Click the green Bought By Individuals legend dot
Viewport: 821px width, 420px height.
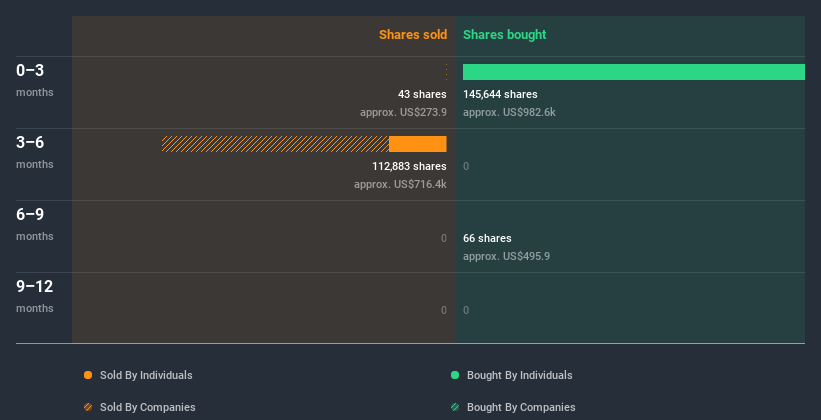(455, 375)
